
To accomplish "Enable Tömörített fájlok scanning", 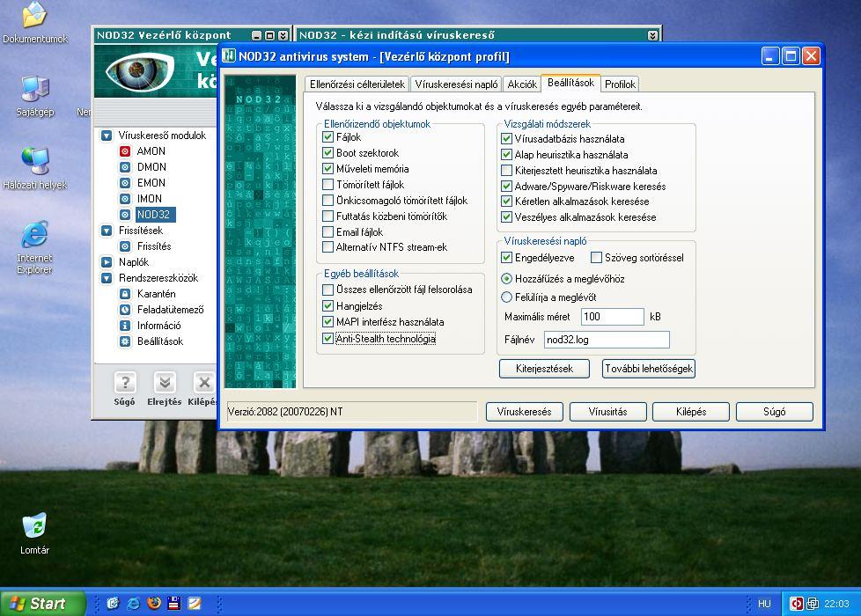I will tap(327, 185).
